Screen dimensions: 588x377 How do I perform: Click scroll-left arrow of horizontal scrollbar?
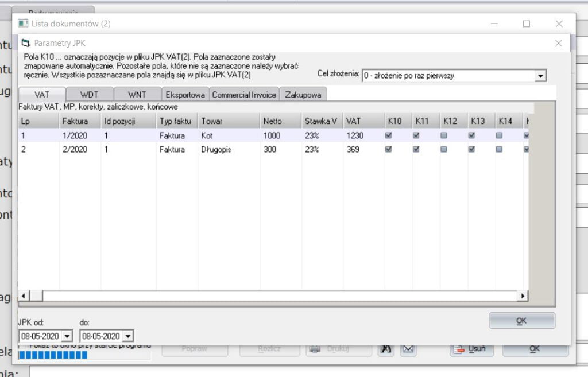(x=24, y=296)
